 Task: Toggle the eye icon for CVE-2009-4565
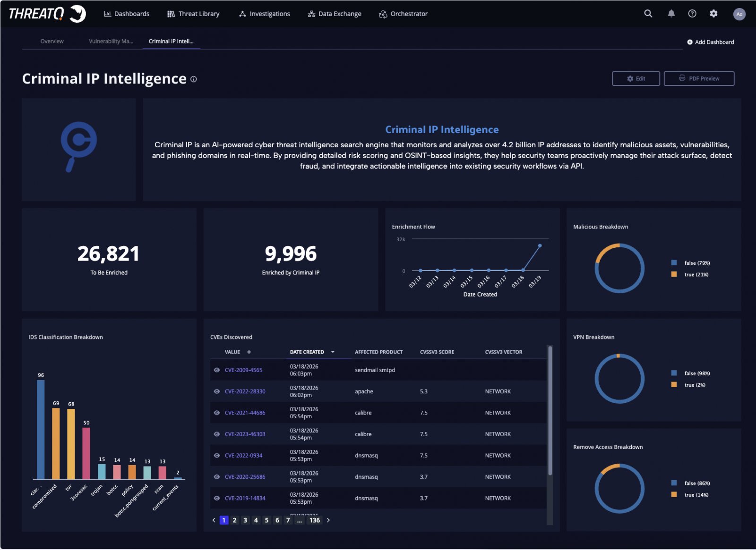(x=217, y=370)
